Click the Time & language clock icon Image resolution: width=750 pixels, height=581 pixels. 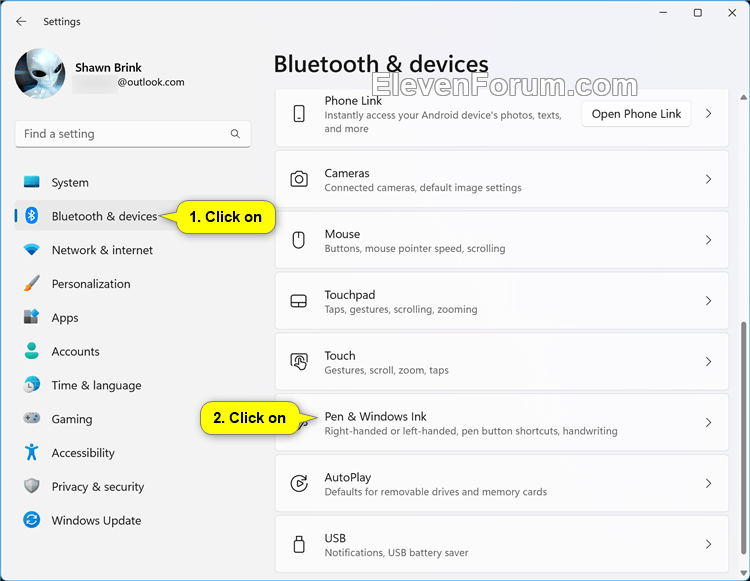click(x=32, y=385)
